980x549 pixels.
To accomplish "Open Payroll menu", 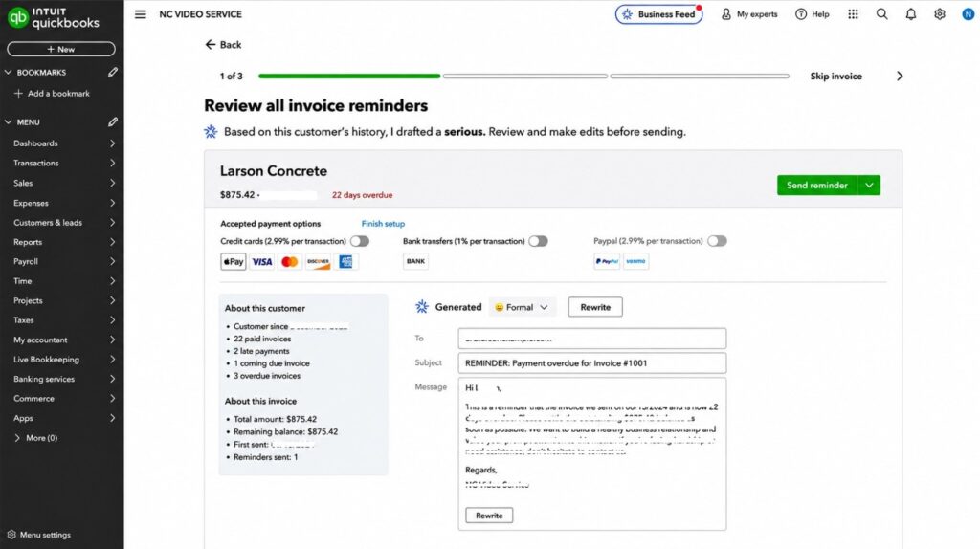I will [x=62, y=261].
